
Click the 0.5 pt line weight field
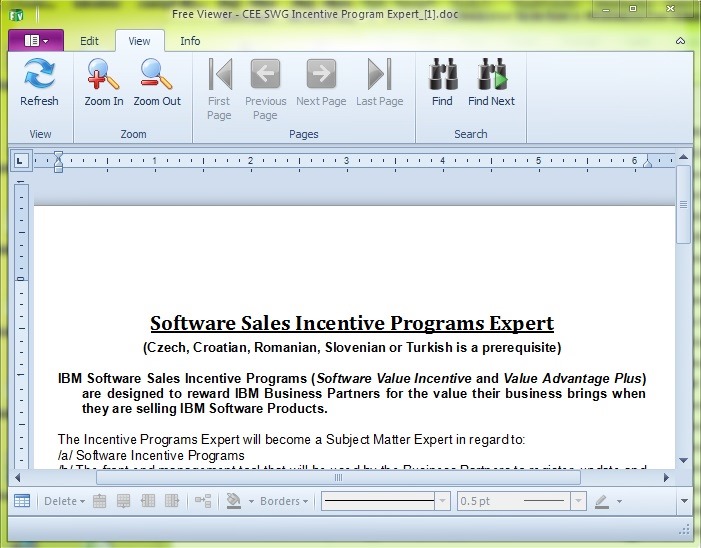(x=514, y=501)
